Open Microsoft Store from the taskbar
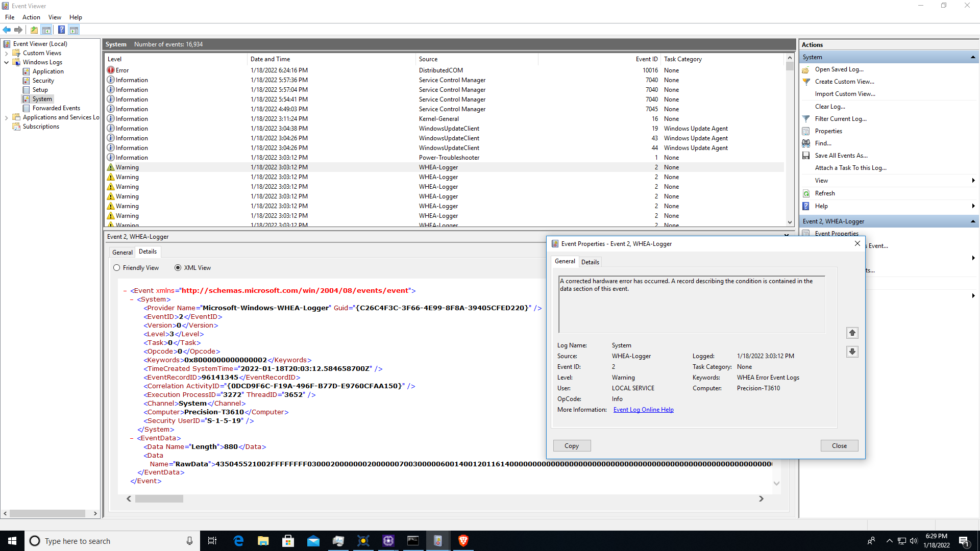This screenshot has height=551, width=980. 288,541
